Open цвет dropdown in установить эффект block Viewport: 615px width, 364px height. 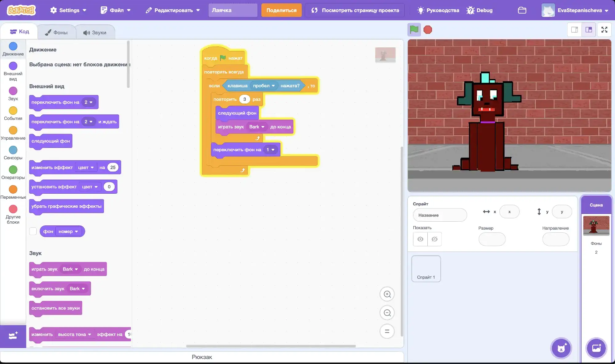pos(90,187)
